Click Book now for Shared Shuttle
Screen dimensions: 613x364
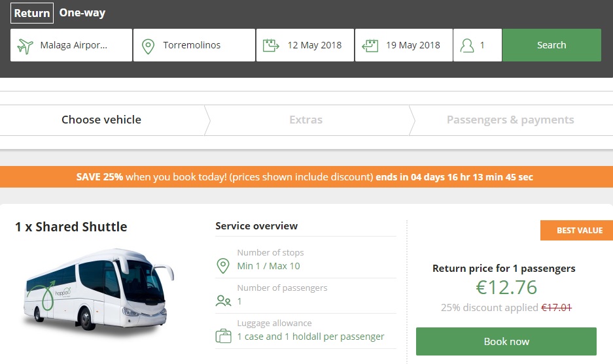tap(506, 341)
